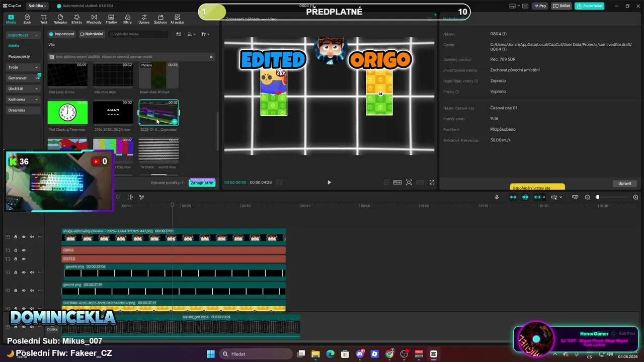Expand the Úložiště sidebar section

[36, 89]
